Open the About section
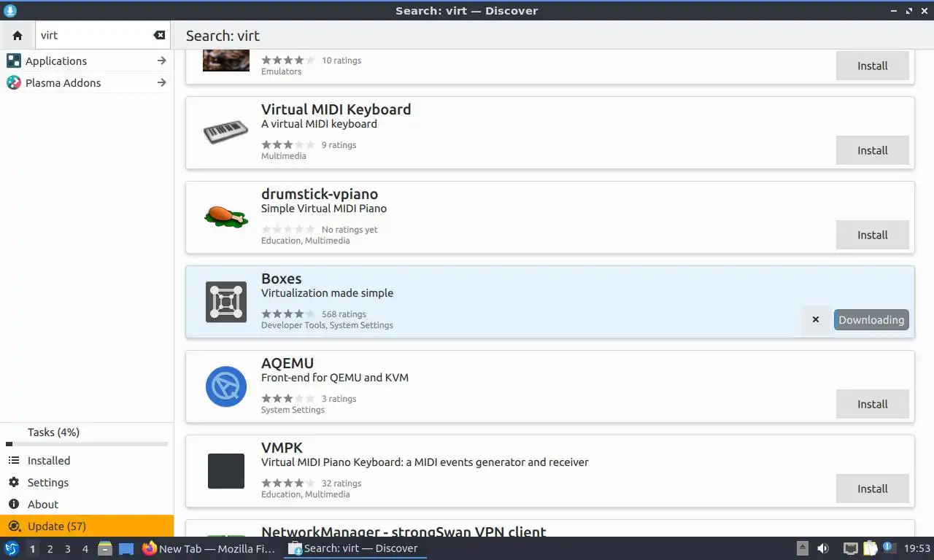The height and width of the screenshot is (560, 934). [87, 505]
